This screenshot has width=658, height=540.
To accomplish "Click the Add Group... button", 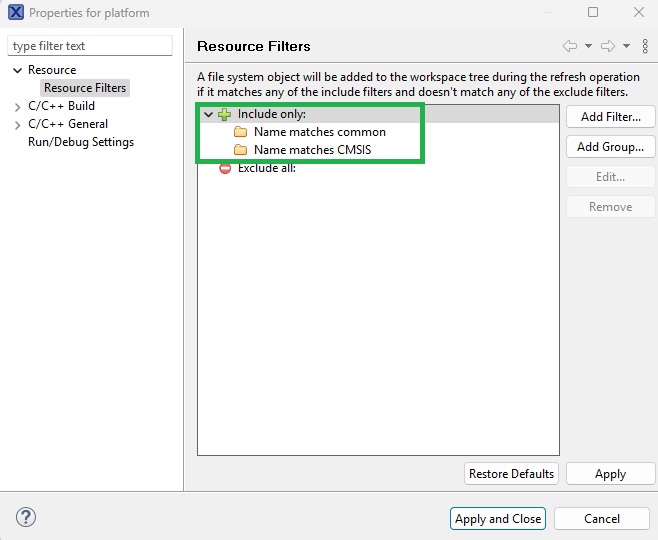I will 610,147.
